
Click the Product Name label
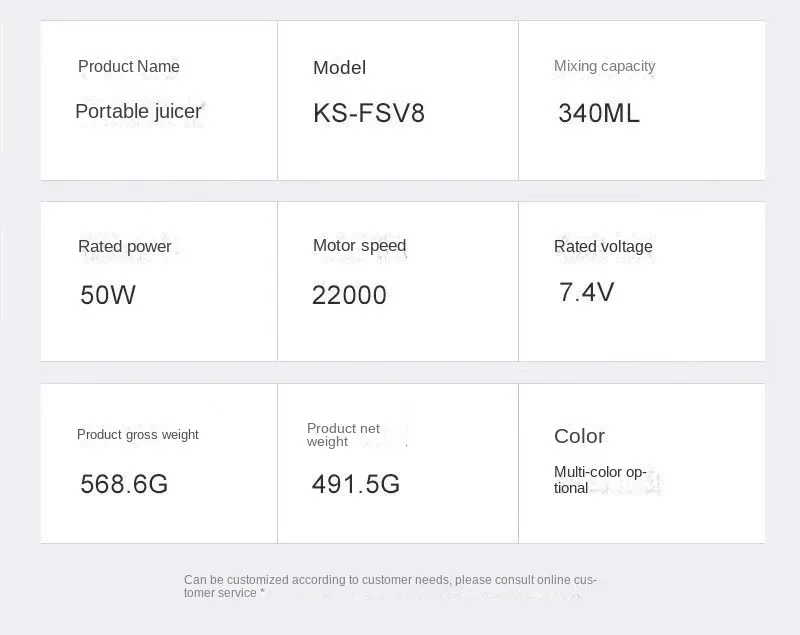tap(129, 66)
